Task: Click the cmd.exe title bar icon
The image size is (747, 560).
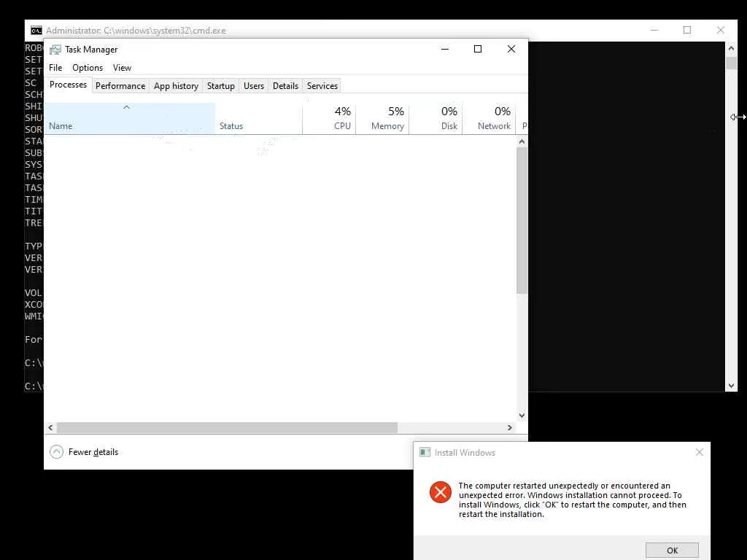Action: [x=36, y=31]
